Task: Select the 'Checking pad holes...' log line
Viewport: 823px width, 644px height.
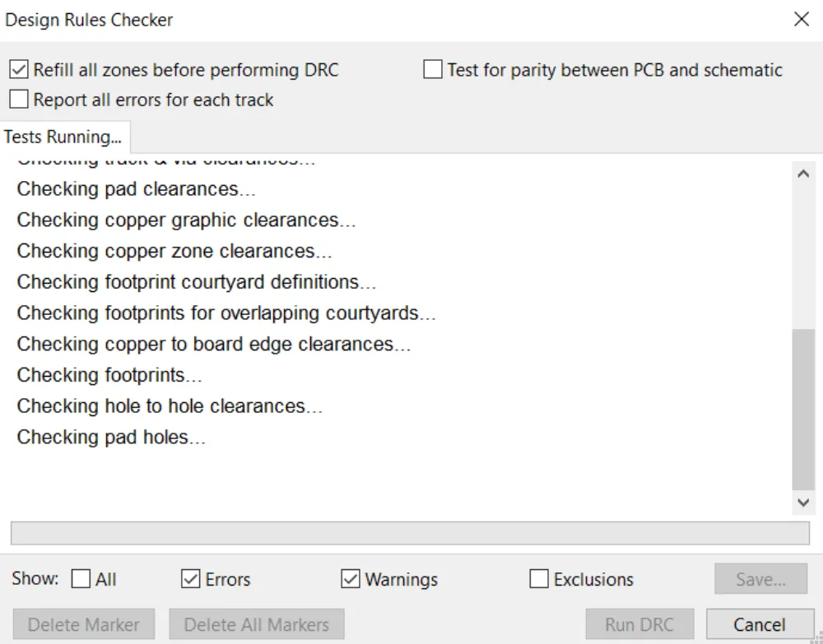Action: click(x=111, y=438)
